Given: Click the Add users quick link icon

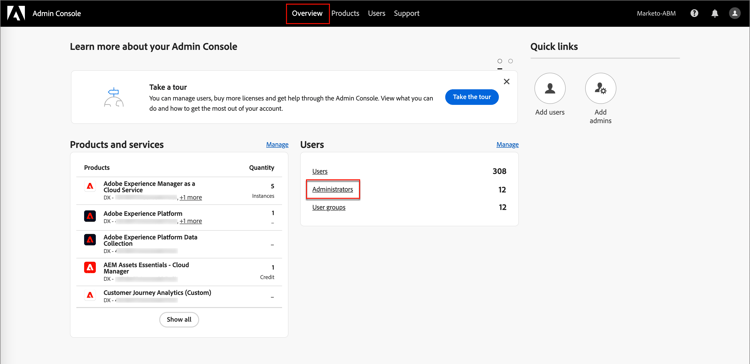Looking at the screenshot, I should tap(550, 88).
